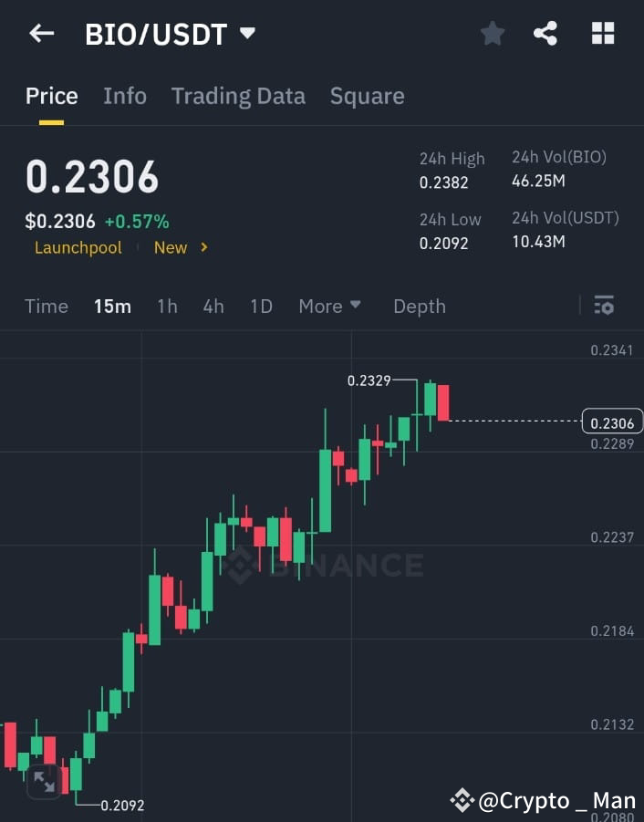This screenshot has width=644, height=822.
Task: Click the back arrow icon
Action: [41, 33]
